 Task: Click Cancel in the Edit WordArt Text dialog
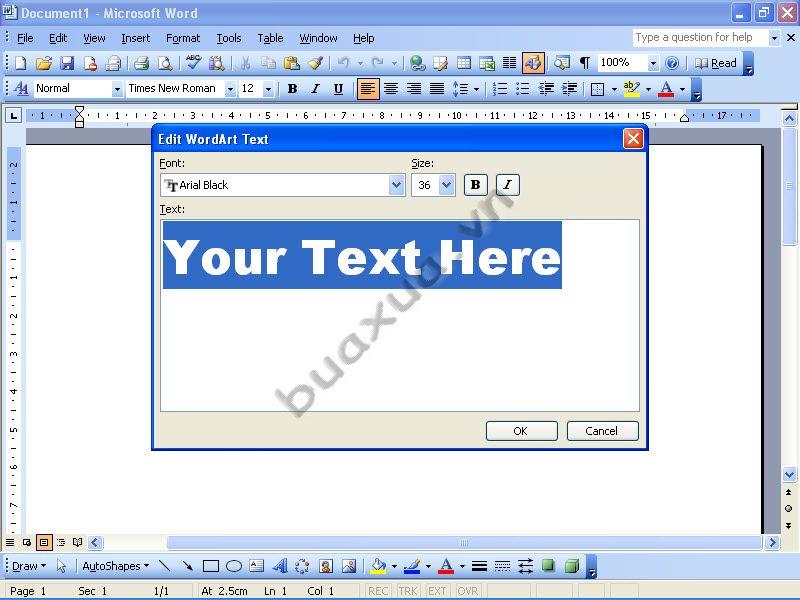pos(602,431)
